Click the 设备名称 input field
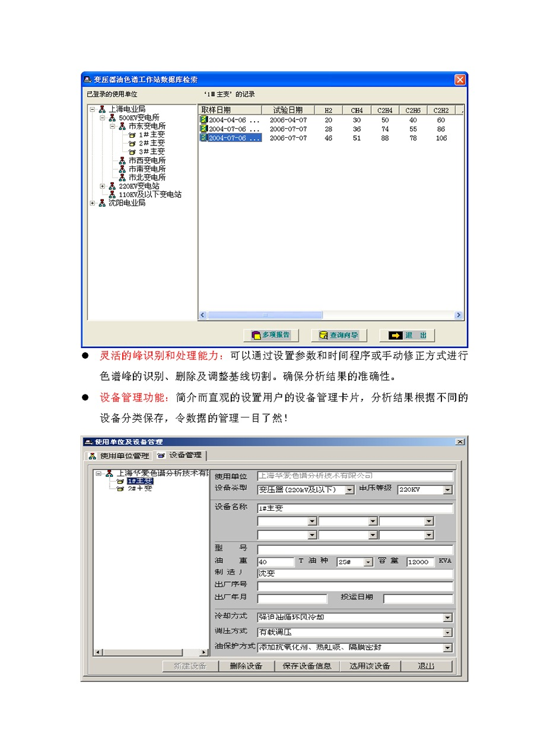Image resolution: width=534 pixels, height=756 pixels. tap(354, 508)
